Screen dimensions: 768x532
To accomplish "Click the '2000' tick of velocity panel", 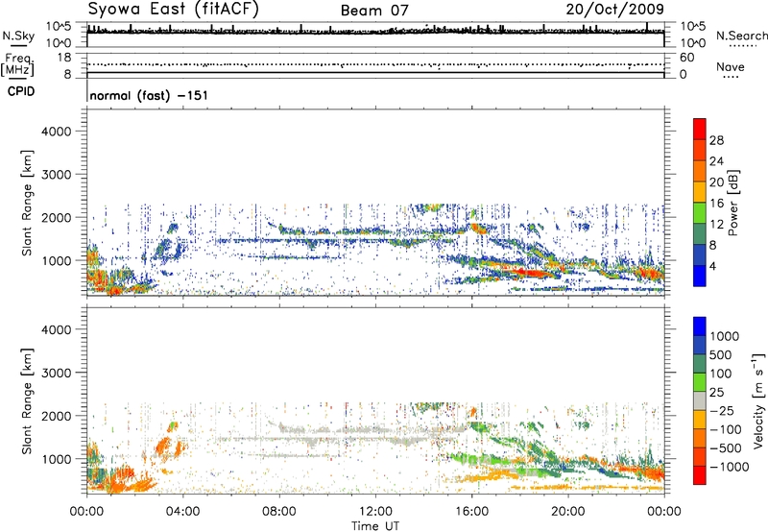I will point(57,416).
